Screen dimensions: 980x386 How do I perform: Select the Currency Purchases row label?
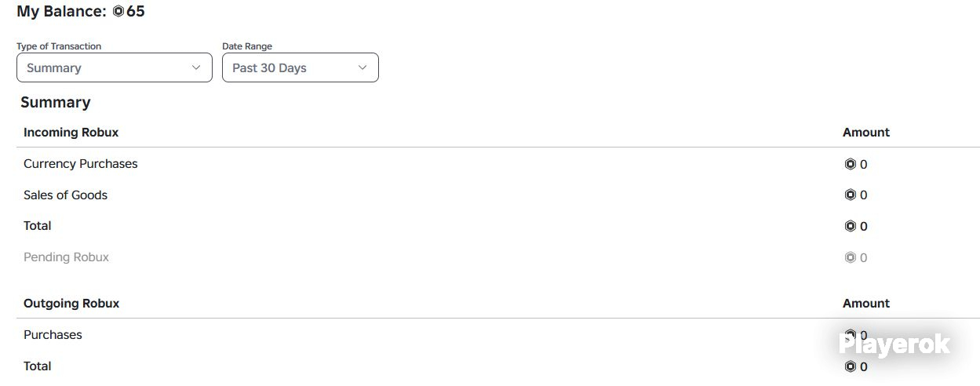[x=81, y=164]
